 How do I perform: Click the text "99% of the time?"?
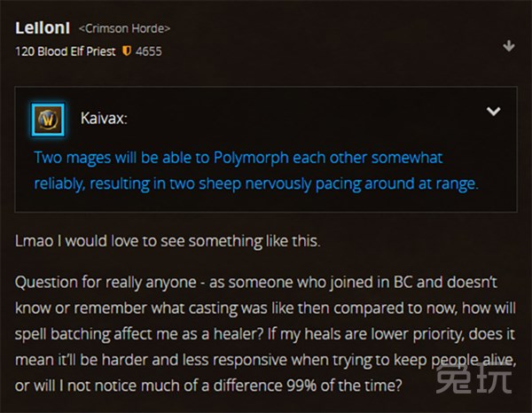coord(344,386)
